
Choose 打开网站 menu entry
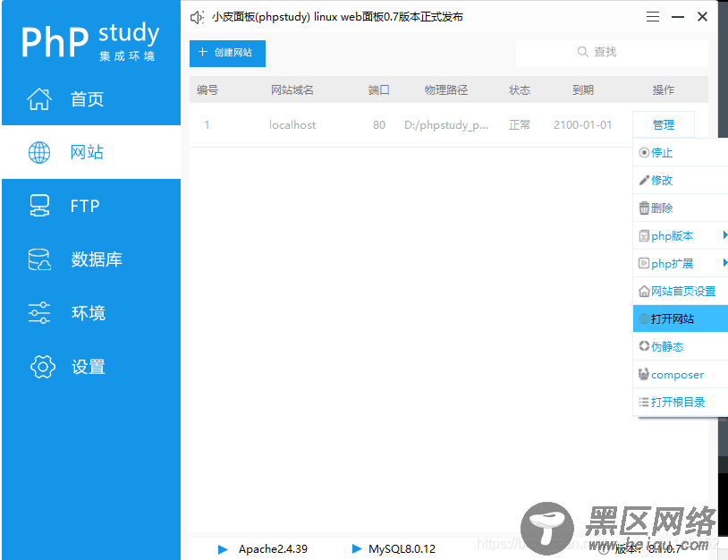681,318
